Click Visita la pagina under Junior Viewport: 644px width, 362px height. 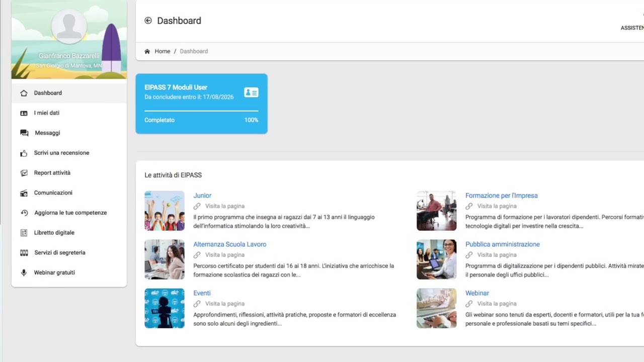tap(225, 206)
